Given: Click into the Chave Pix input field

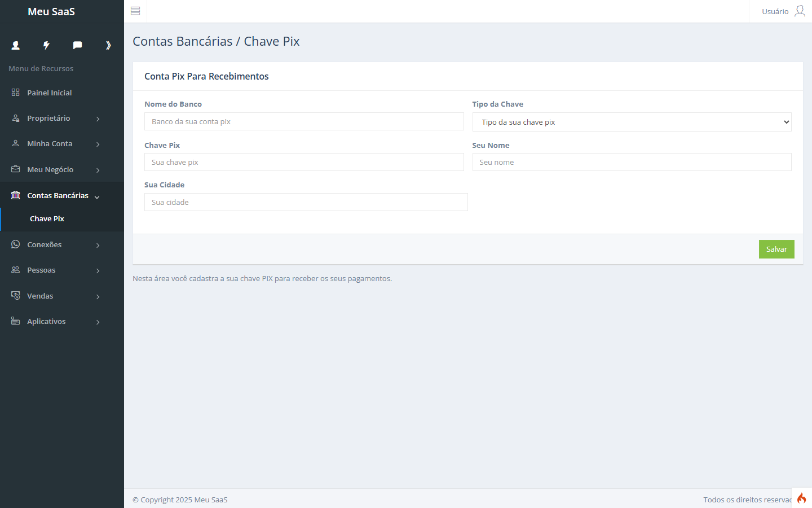Looking at the screenshot, I should click(304, 162).
